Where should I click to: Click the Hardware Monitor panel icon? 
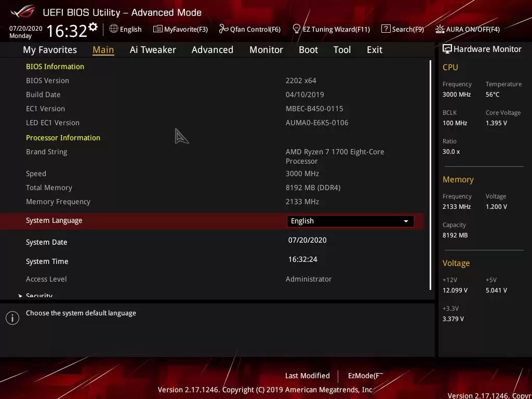447,49
